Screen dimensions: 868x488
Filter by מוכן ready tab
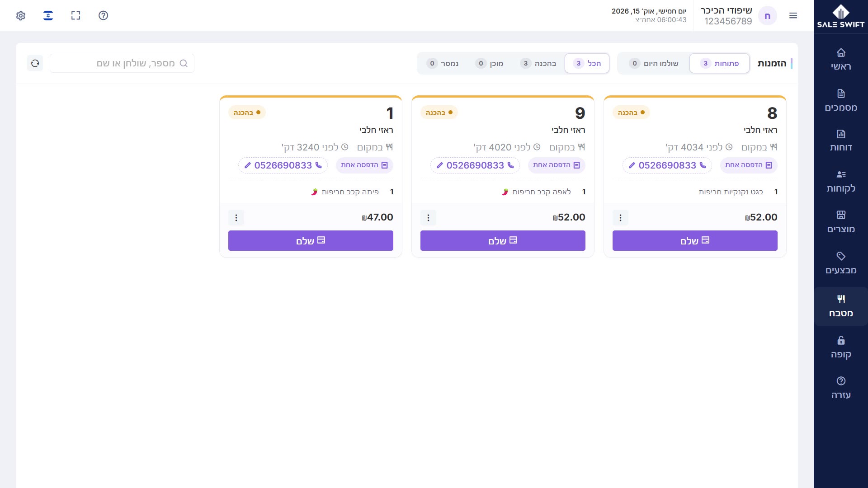click(490, 63)
